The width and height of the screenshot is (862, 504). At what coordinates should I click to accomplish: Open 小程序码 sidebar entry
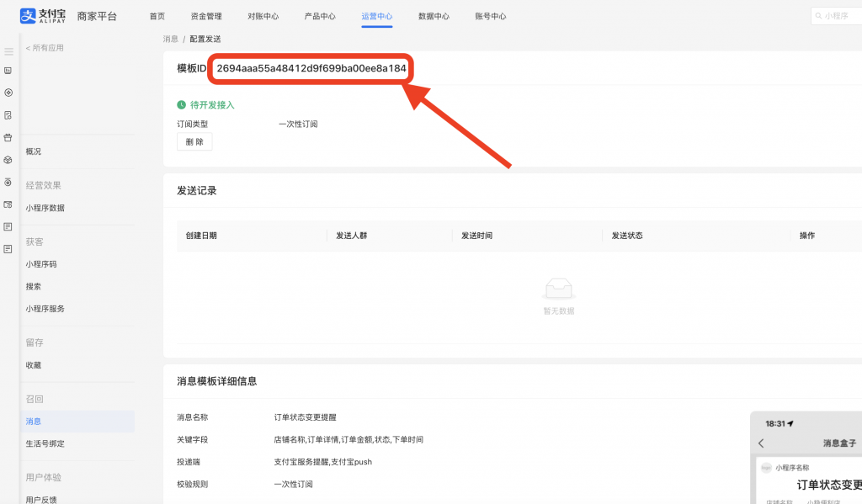(x=41, y=264)
